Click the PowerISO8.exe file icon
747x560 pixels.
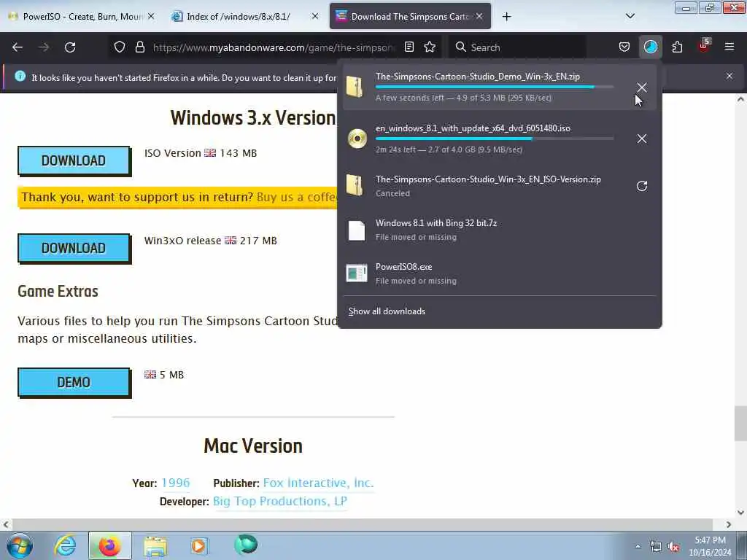[x=356, y=273]
